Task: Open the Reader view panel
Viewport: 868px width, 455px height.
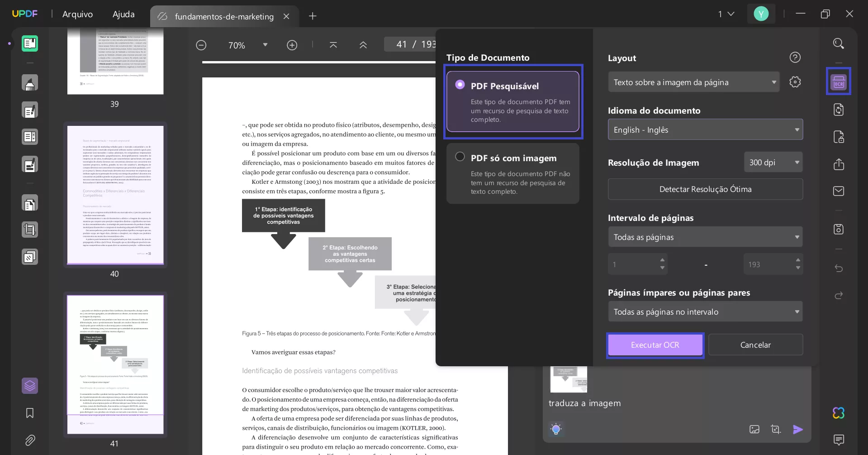Action: coord(30,43)
